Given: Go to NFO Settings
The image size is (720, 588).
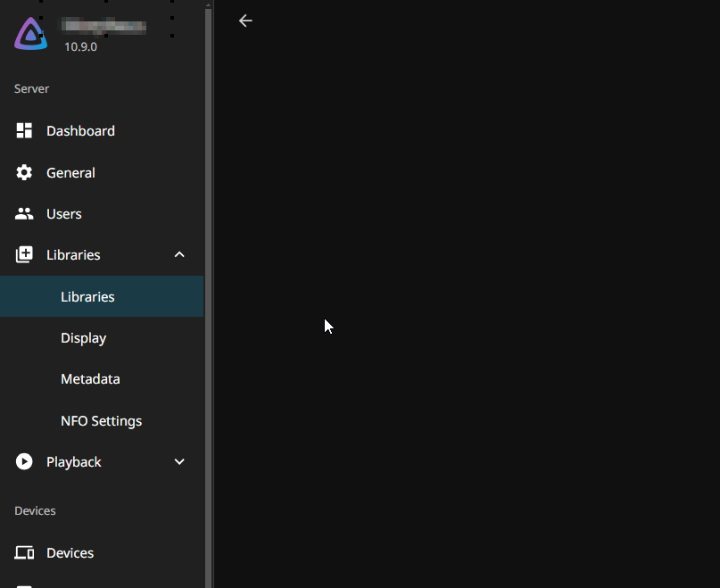Looking at the screenshot, I should click(101, 421).
